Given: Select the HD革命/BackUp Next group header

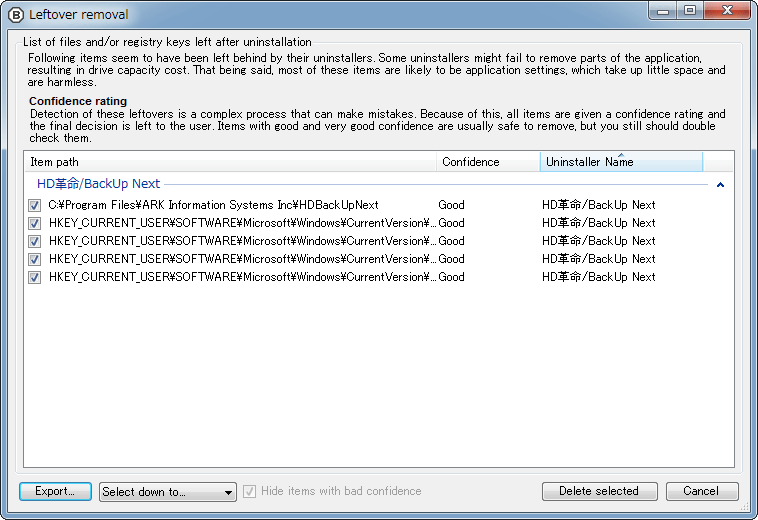Looking at the screenshot, I should point(98,184).
